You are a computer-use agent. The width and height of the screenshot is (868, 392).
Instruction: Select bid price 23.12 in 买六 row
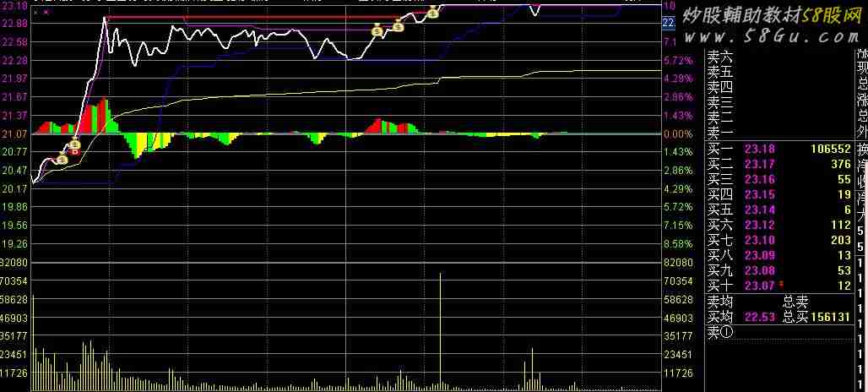click(760, 225)
